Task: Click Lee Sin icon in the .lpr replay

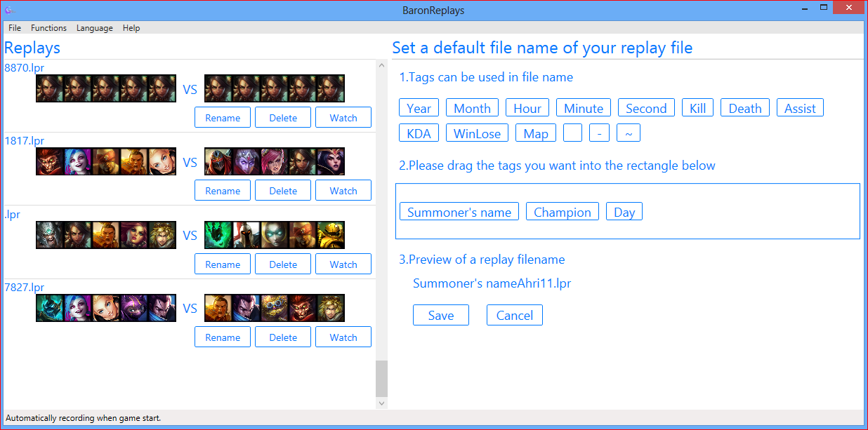Action: click(x=303, y=236)
